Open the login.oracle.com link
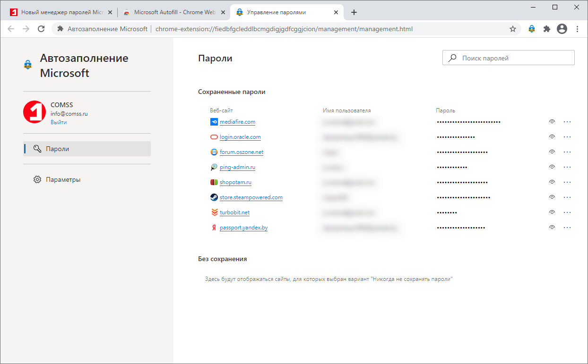This screenshot has width=588, height=364. coord(240,137)
